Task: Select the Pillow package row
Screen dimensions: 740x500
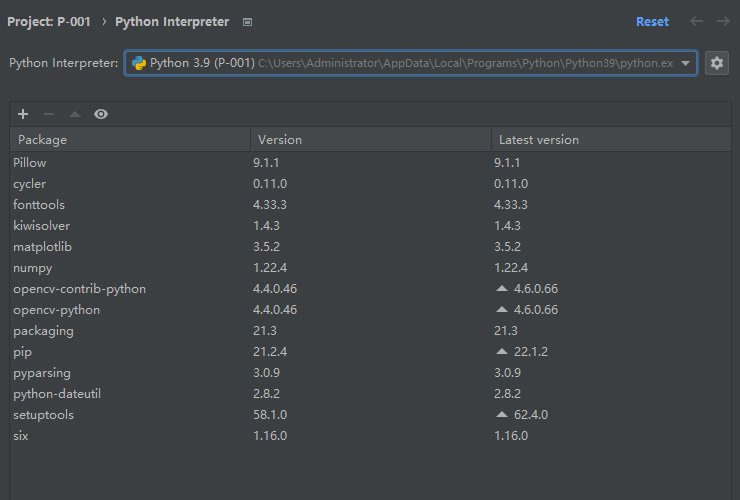Action: click(370, 162)
